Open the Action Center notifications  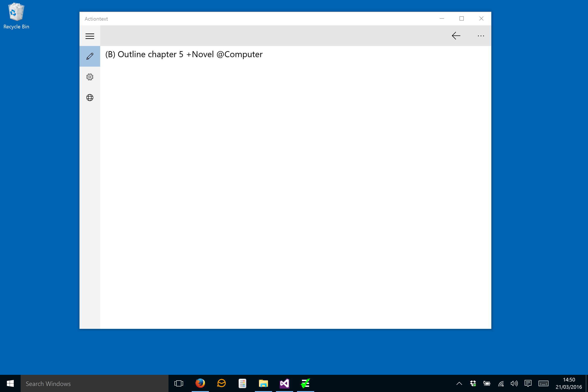(528, 383)
